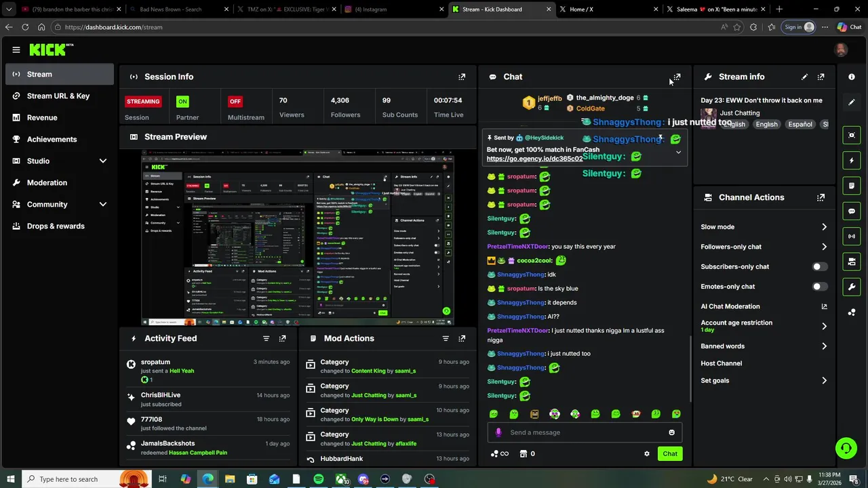Click the Stream Preview thumbnail

tap(298, 238)
